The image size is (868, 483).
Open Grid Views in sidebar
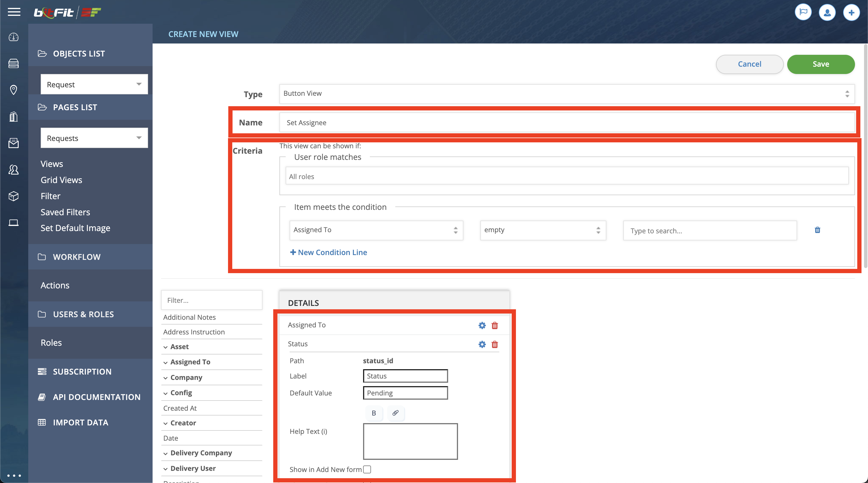coord(61,180)
